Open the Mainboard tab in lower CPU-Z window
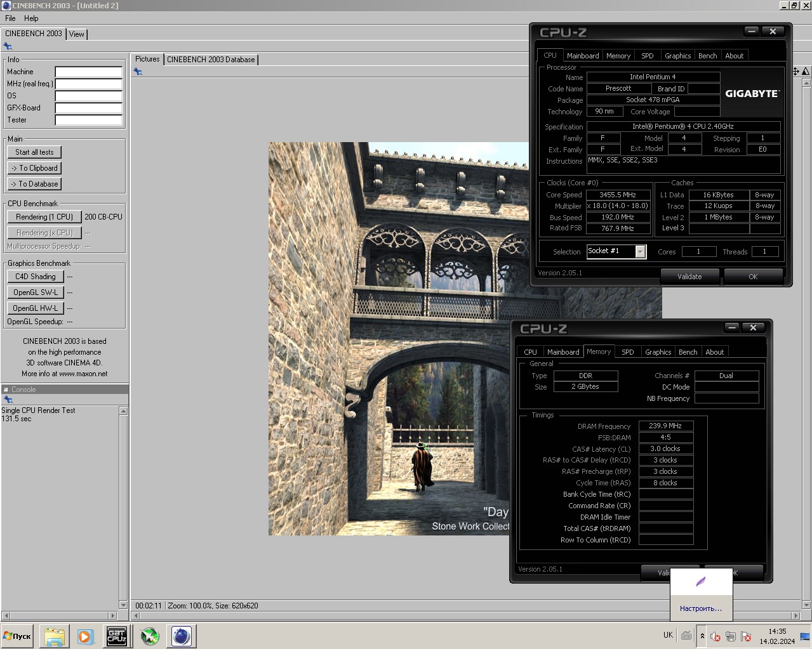The height and width of the screenshot is (649, 812). [x=563, y=352]
